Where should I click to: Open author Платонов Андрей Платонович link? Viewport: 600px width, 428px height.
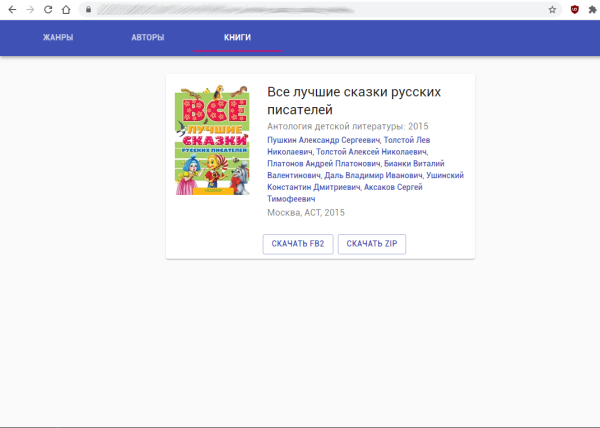324,164
